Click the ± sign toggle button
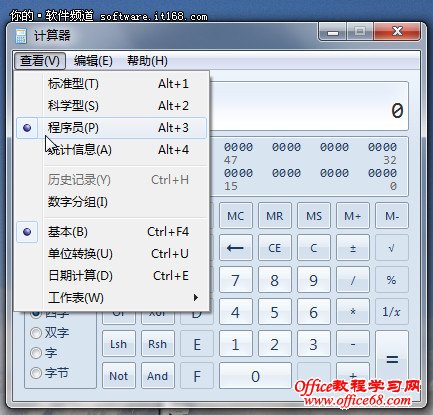Viewport: 433px width, 415px height. click(x=353, y=248)
